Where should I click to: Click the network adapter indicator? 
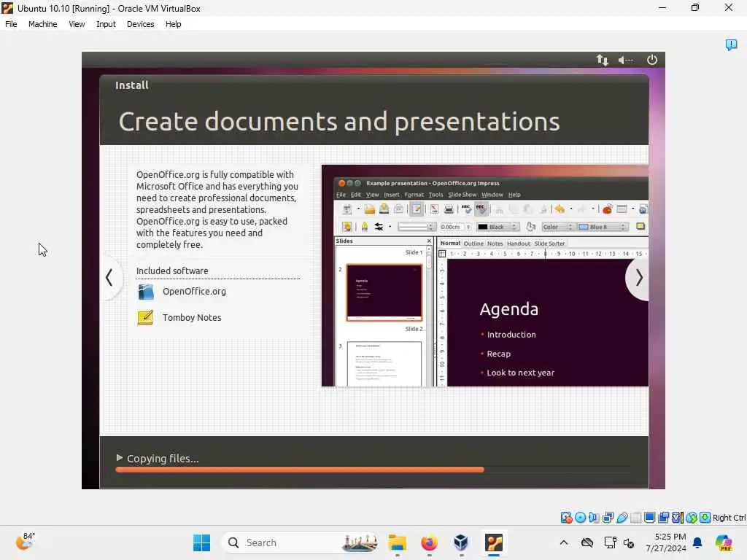(x=608, y=518)
